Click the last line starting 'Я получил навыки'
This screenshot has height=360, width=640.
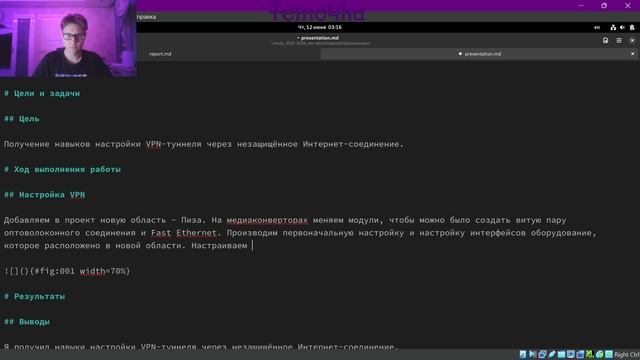click(200, 347)
